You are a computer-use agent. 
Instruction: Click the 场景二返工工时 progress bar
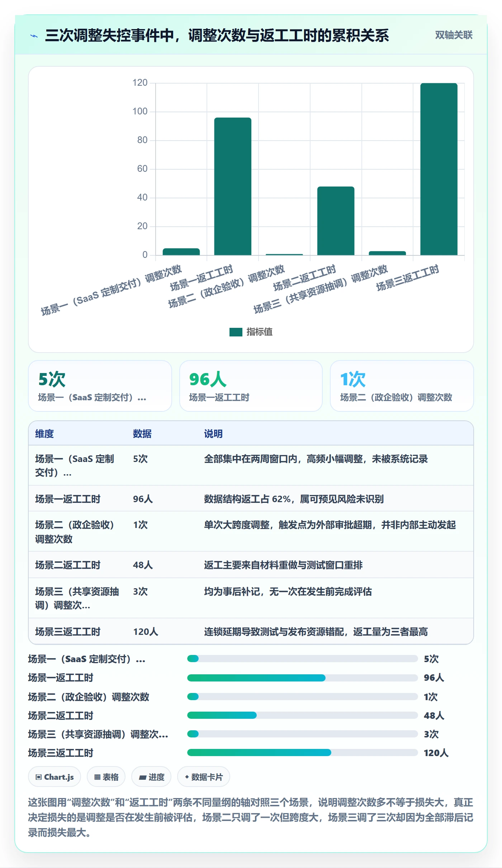click(x=302, y=715)
